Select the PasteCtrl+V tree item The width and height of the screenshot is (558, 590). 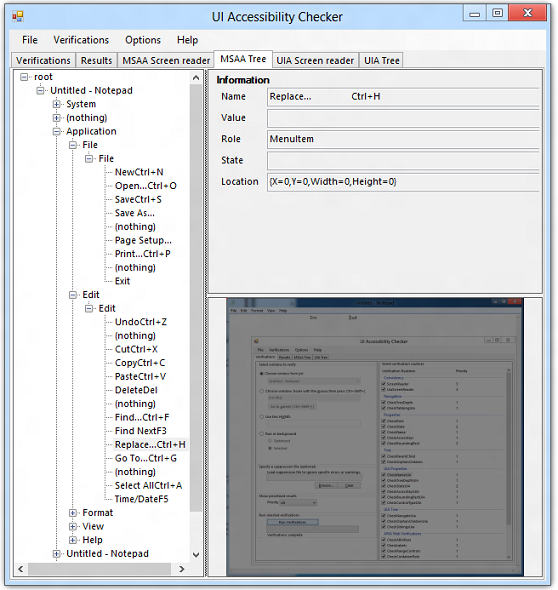click(140, 376)
